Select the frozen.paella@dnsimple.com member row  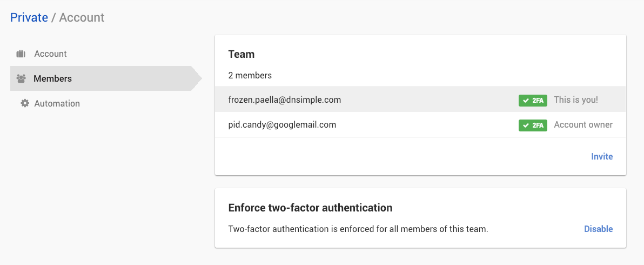[285, 100]
